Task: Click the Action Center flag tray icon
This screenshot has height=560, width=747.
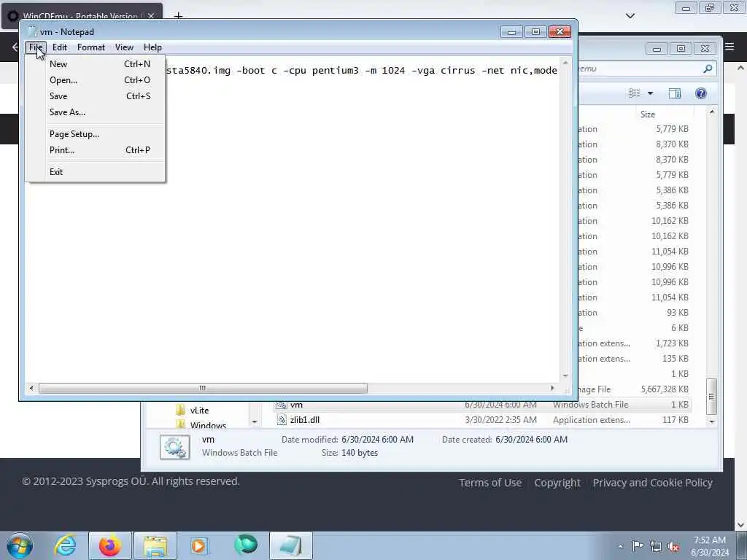Action: [638, 546]
